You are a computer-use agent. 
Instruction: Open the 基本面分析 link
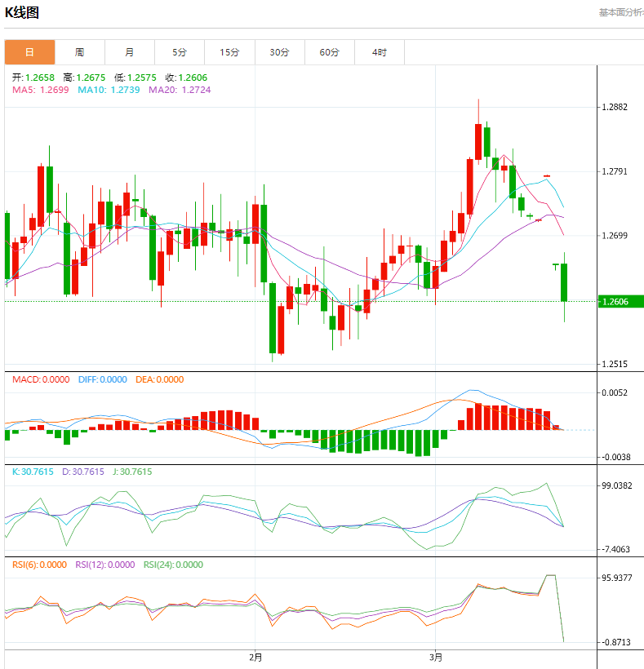pyautogui.click(x=620, y=12)
